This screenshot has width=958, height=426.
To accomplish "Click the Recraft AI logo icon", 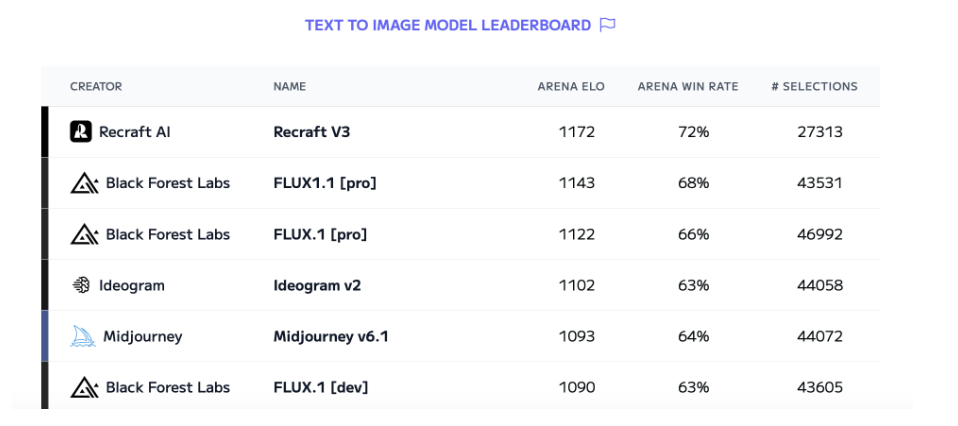I will [81, 131].
